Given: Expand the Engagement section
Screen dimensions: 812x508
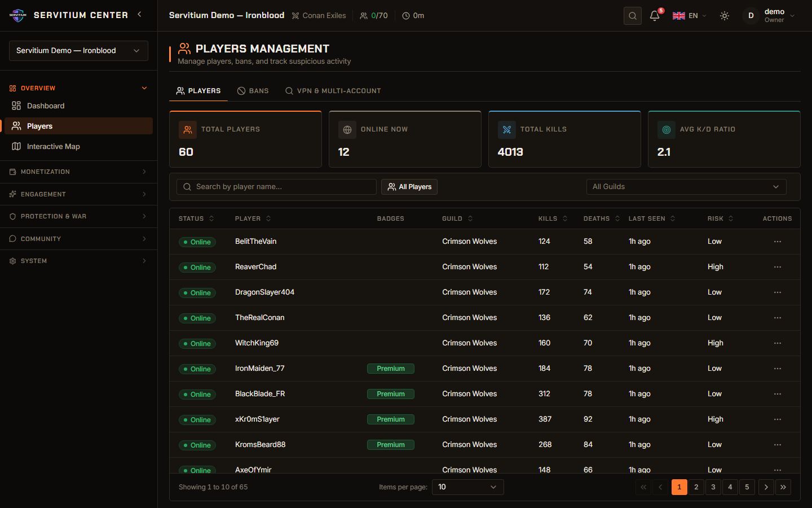Looking at the screenshot, I should tap(78, 194).
